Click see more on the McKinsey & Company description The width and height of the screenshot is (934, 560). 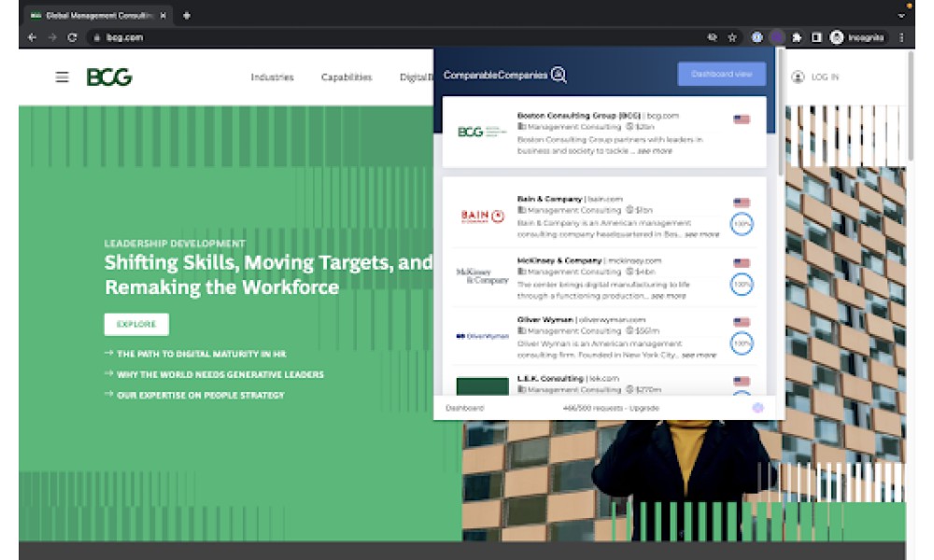click(x=669, y=296)
